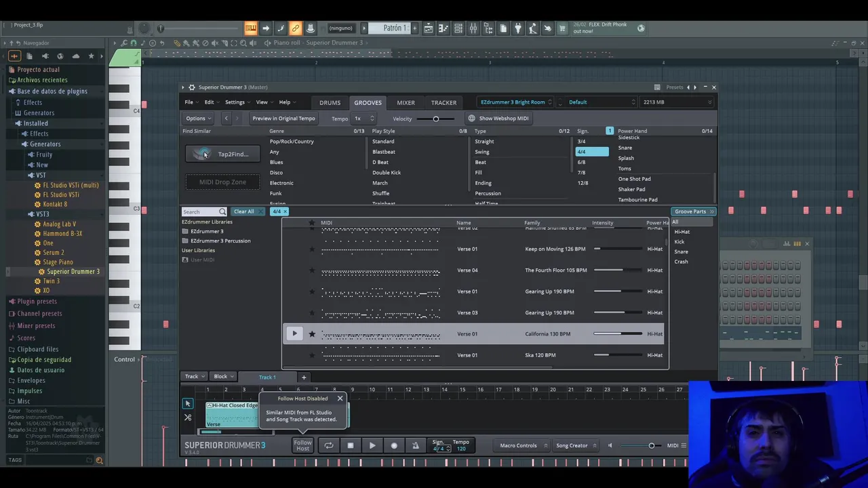Viewport: 868px width, 488px height.
Task: Select the arrow pointer tool in track editor
Action: (x=188, y=403)
